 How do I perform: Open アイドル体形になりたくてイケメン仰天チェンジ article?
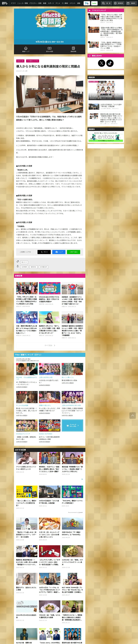[x=27, y=462]
